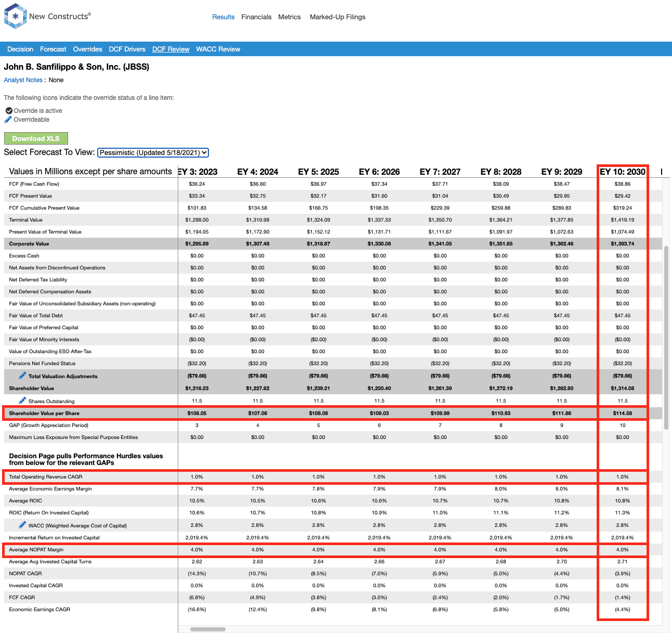Switch to the Forecast tab
Image resolution: width=672 pixels, height=633 pixels.
(53, 49)
